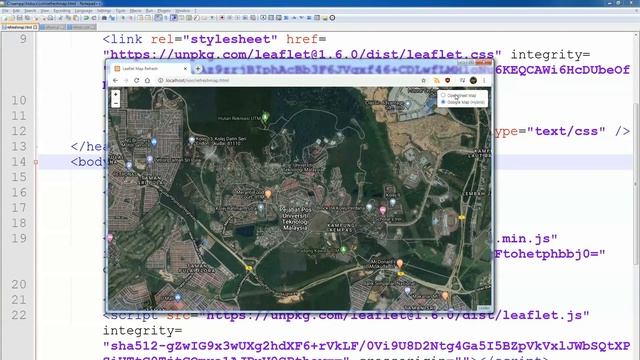Click the pink marker near map center-right
This screenshot has height=360, width=640.
[383, 210]
